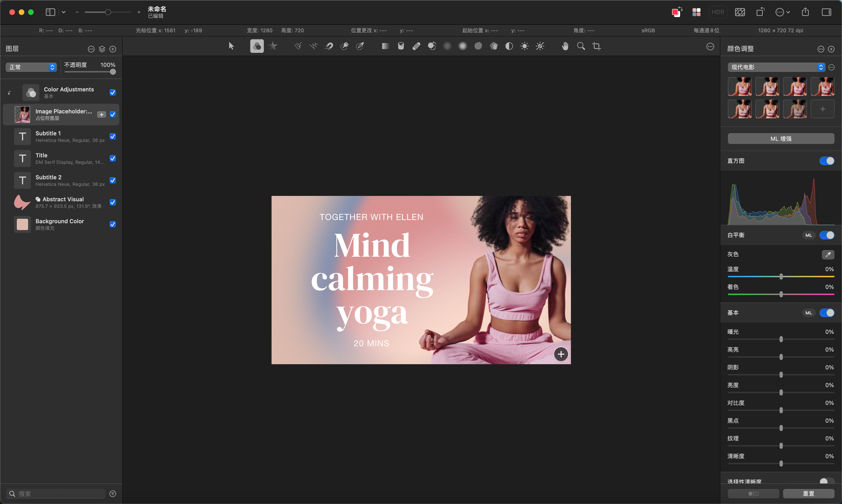The width and height of the screenshot is (842, 504).
Task: Click the 重置 reset button
Action: (808, 493)
